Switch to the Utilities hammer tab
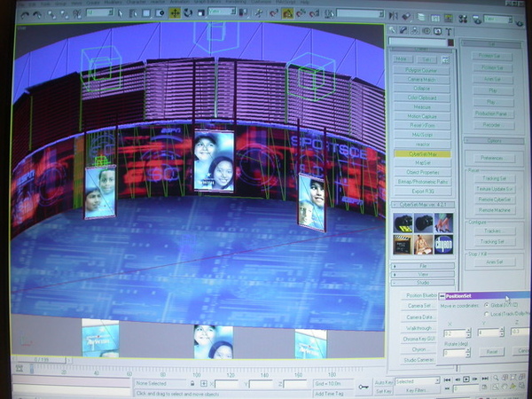 [449, 32]
